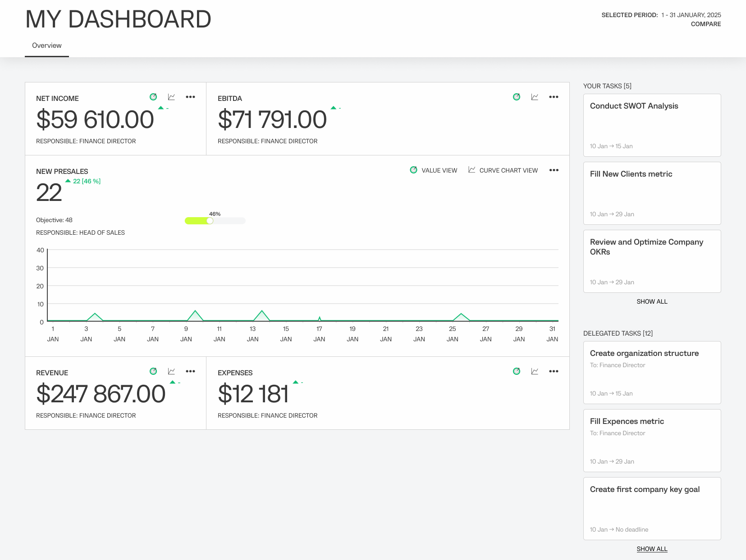
Task: Click the value view icon in Revenue card
Action: (x=153, y=371)
